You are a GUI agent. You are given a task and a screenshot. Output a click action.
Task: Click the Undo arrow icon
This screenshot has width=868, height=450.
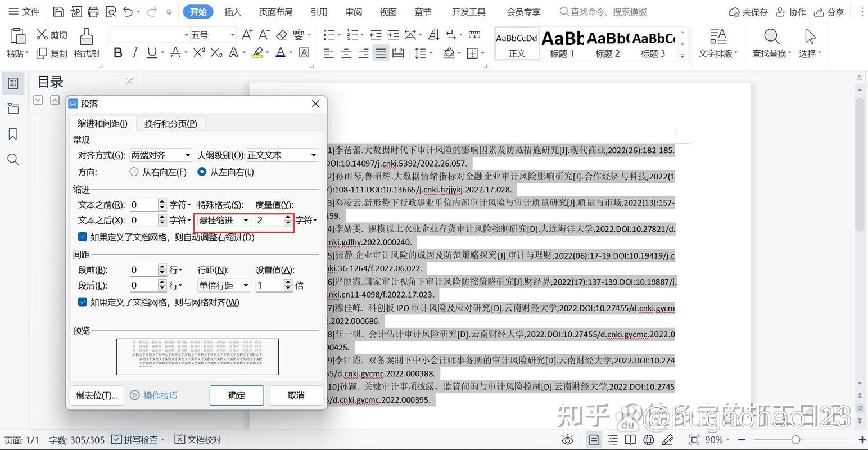128,12
